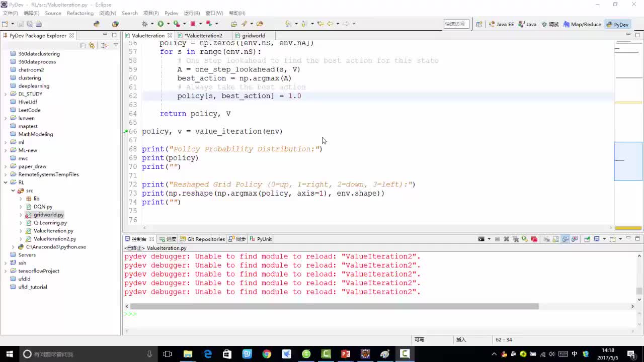644x362 pixels.
Task: Select DQN.py in Package Explorer
Action: coord(43,207)
